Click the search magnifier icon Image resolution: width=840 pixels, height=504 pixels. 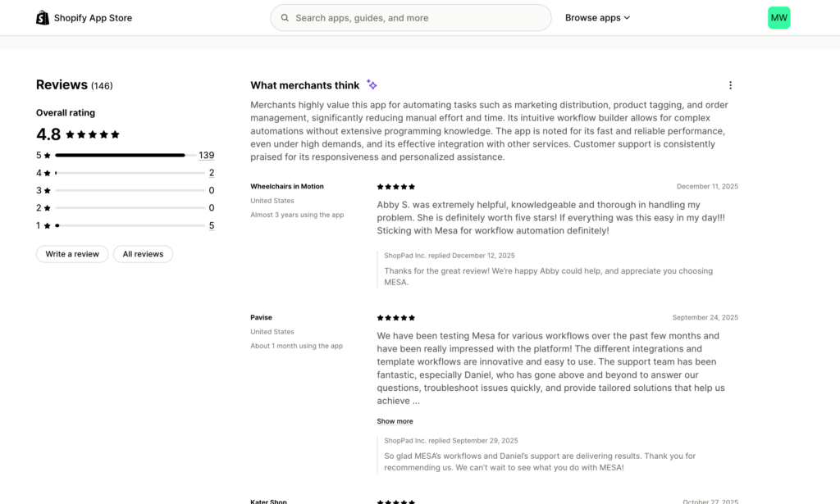click(x=285, y=16)
